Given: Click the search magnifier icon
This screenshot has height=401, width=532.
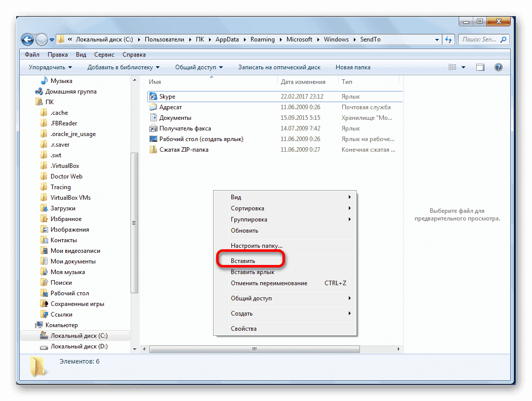Looking at the screenshot, I should pos(503,39).
